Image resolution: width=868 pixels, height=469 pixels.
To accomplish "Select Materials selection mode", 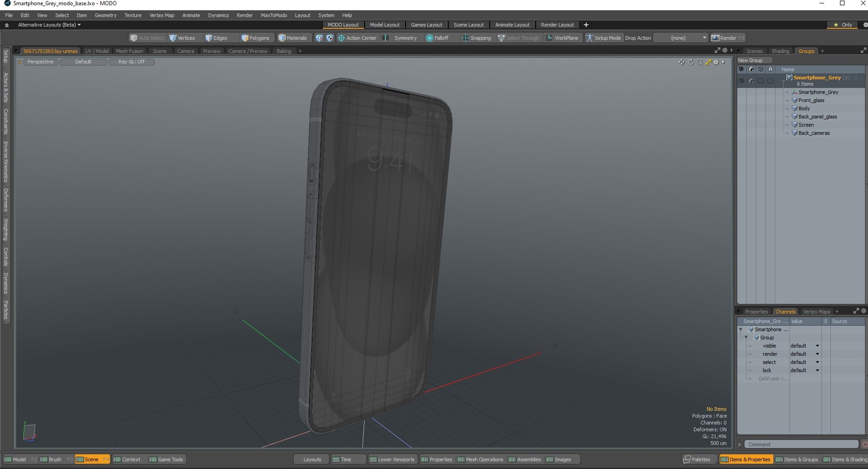I will click(x=293, y=38).
